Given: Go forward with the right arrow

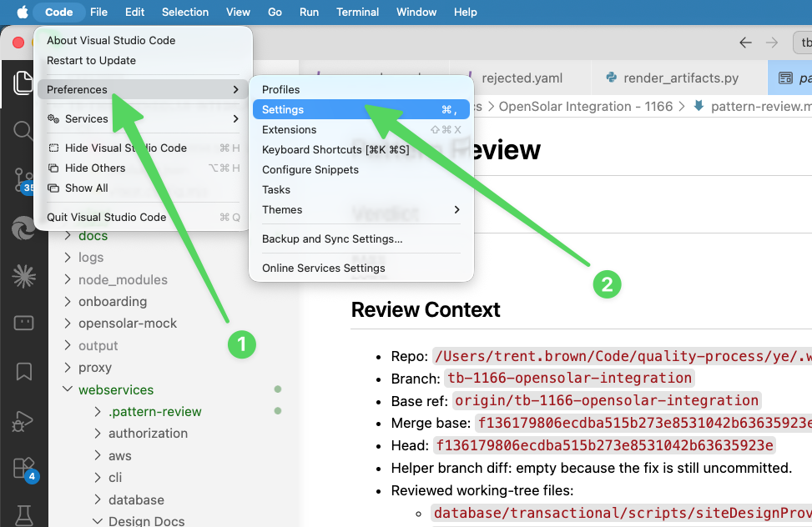Looking at the screenshot, I should click(x=772, y=43).
